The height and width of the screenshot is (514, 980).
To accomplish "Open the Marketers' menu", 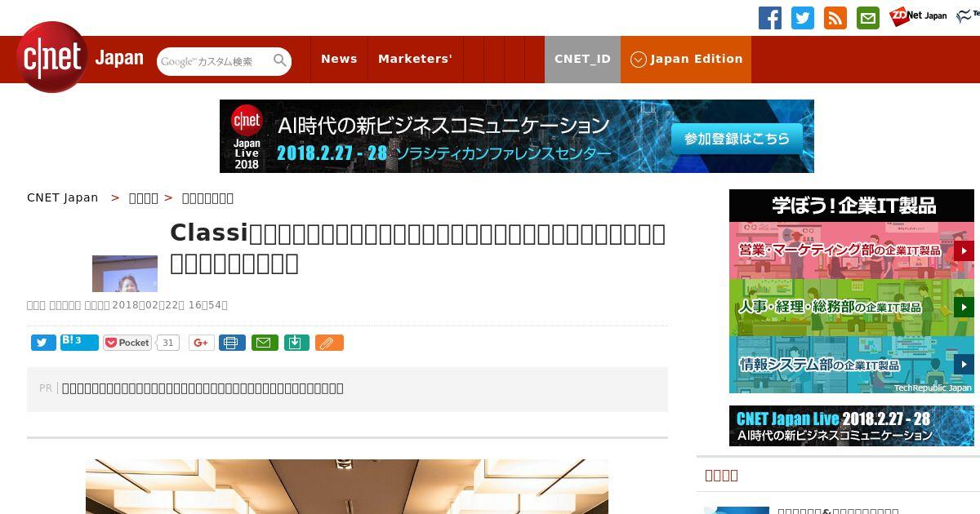I will click(x=415, y=60).
